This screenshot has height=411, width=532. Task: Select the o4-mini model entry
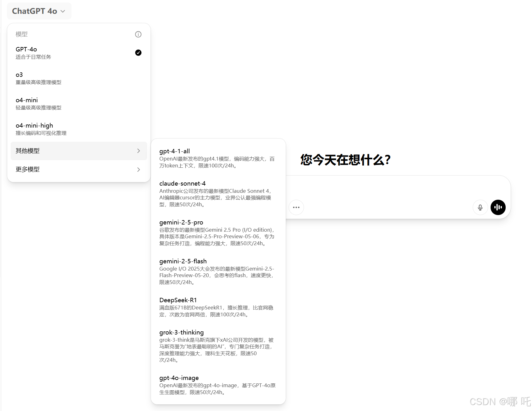[x=79, y=103]
